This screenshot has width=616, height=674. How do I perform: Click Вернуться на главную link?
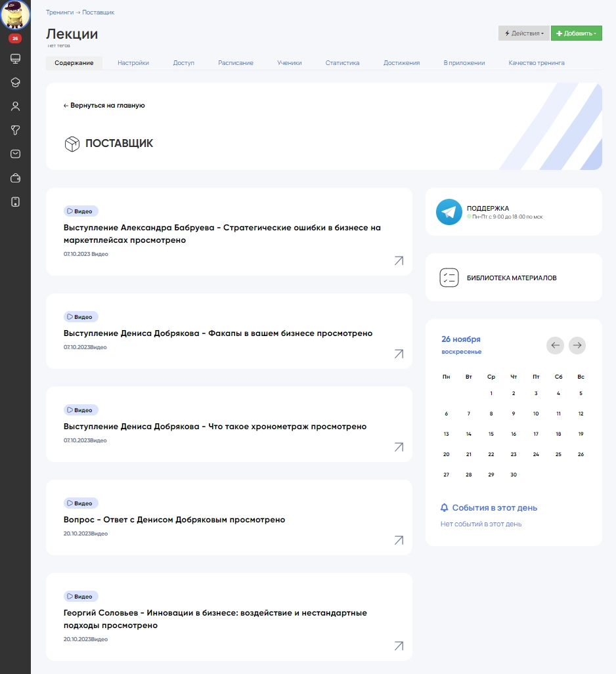click(x=104, y=105)
